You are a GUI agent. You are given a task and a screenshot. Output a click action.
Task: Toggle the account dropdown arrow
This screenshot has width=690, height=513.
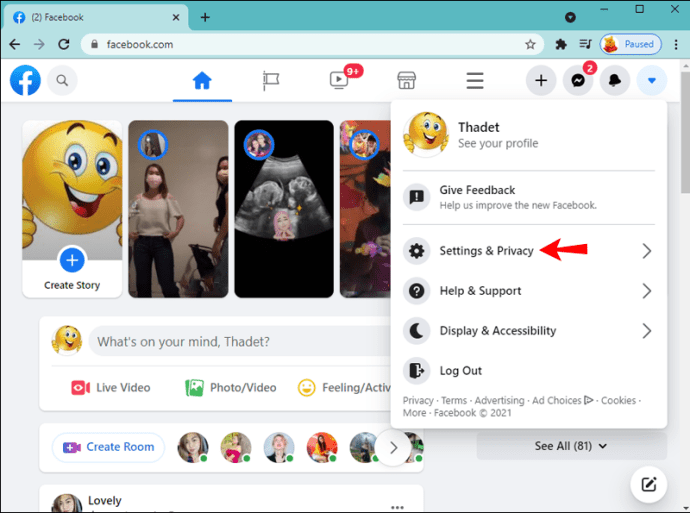[x=652, y=81]
